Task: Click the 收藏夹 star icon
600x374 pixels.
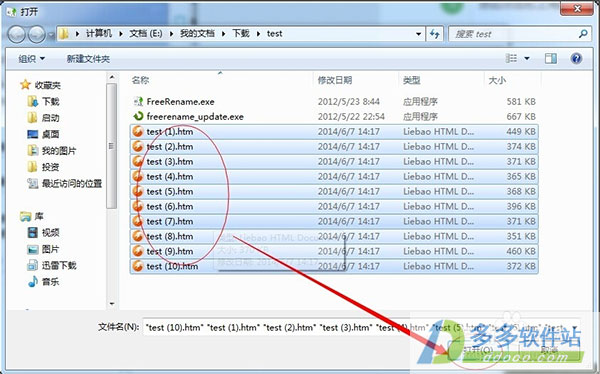Action: click(25, 85)
